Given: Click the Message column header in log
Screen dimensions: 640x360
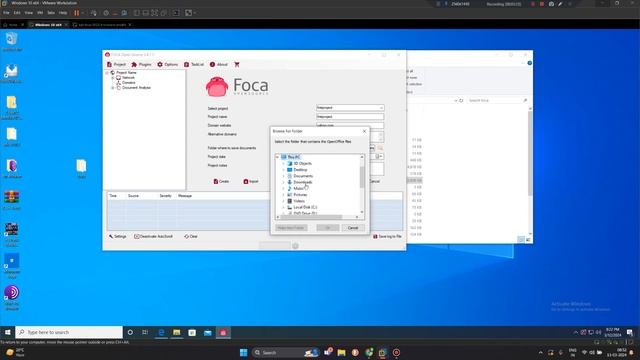Looking at the screenshot, I should tap(185, 196).
